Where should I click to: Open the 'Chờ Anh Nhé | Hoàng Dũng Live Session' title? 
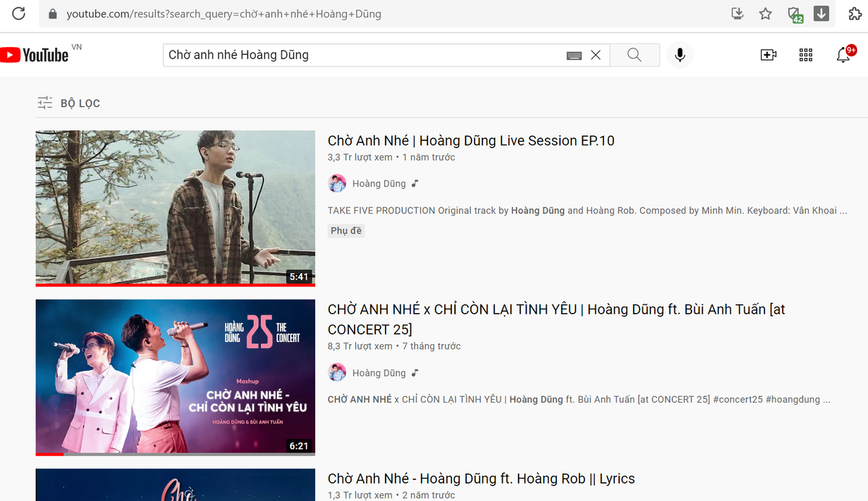pyautogui.click(x=471, y=141)
